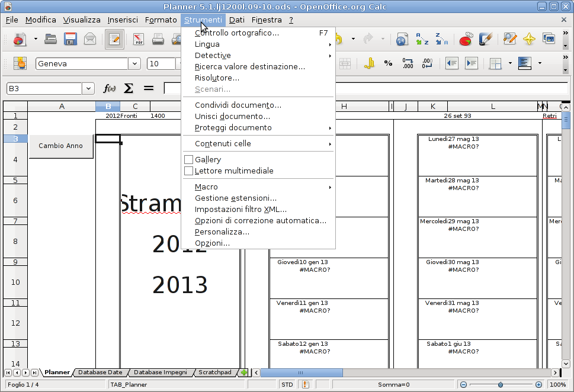Click the Sum sigma icon
This screenshot has width=574, height=392.
point(129,88)
